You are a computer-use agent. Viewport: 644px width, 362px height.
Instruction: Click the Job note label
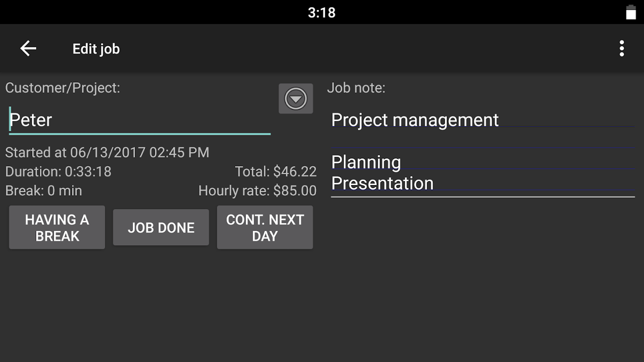[356, 88]
